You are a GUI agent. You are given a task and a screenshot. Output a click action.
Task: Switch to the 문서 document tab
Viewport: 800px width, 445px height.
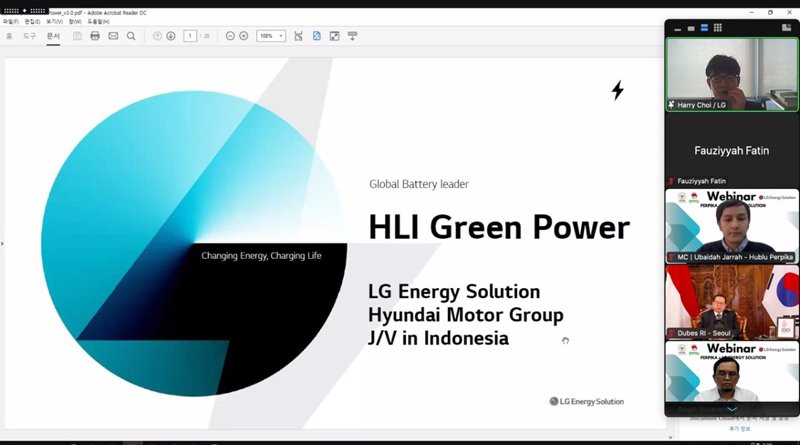(53, 36)
